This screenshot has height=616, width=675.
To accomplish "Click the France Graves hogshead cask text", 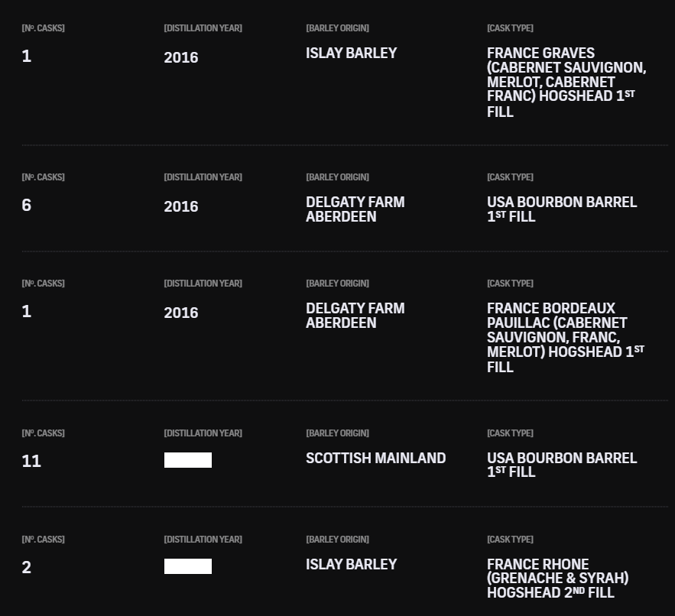I will [x=566, y=82].
